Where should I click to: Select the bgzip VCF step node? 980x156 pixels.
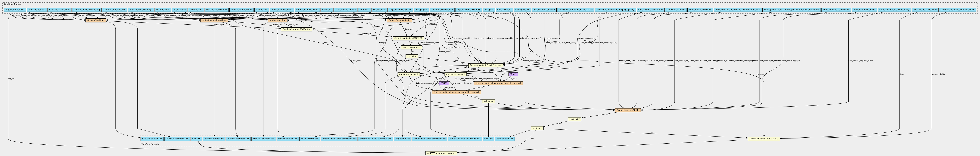[x=575, y=119]
